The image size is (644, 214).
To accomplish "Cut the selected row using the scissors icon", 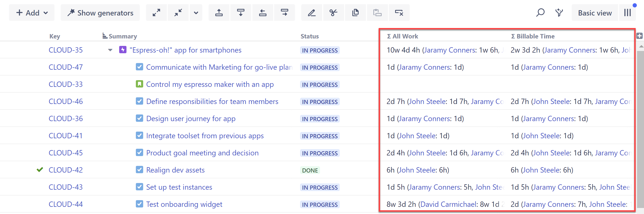I will tap(333, 13).
